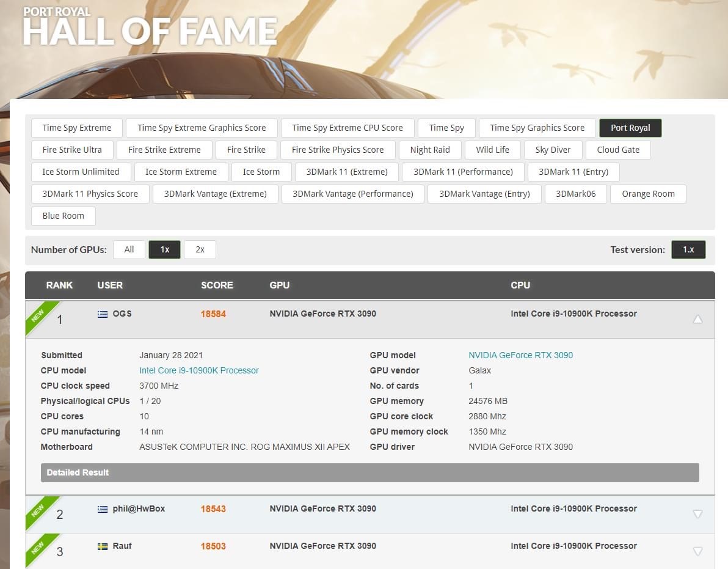Open 3DMark Vantage (Extreme) tab
Image resolution: width=728 pixels, height=569 pixels.
tap(216, 194)
